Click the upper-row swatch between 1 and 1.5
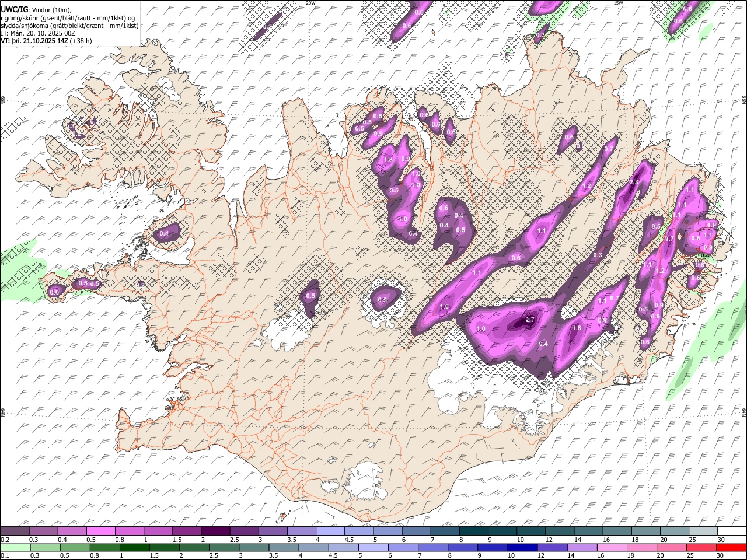The width and height of the screenshot is (747, 560). [158, 531]
